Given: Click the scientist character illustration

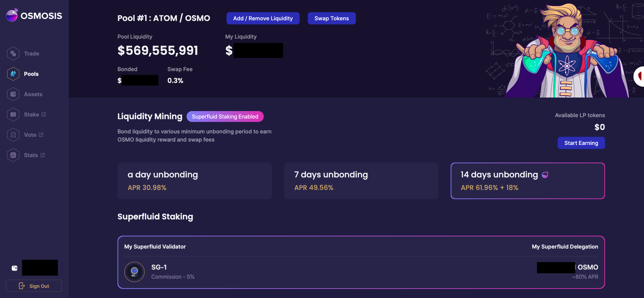Looking at the screenshot, I should 567,51.
